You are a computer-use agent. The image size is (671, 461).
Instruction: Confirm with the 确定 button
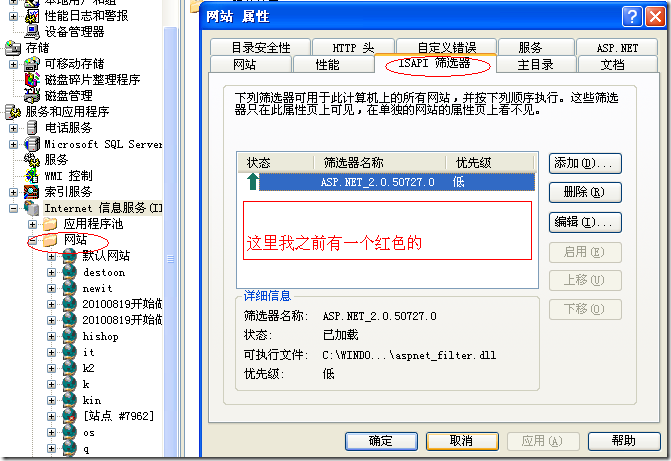pyautogui.click(x=381, y=441)
